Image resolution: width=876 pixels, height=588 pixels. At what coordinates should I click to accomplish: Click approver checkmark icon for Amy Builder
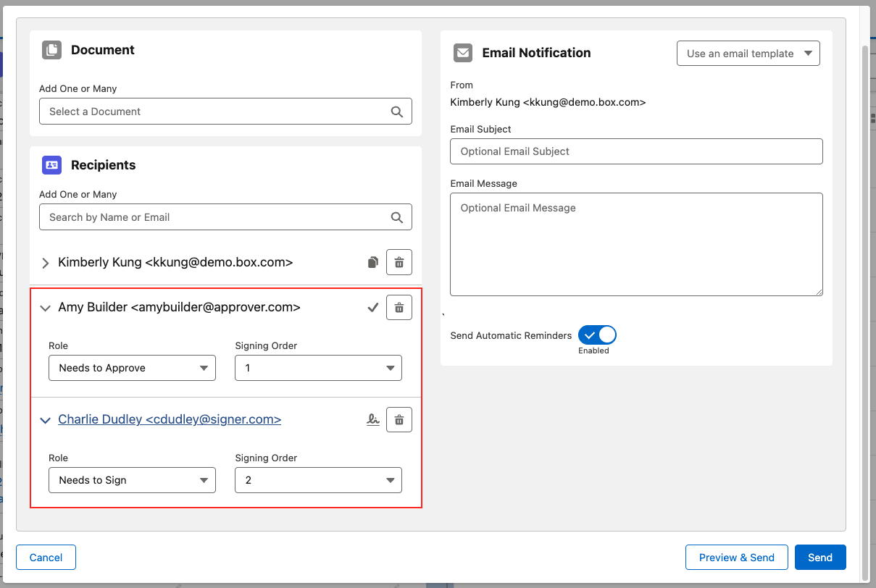[x=372, y=308]
